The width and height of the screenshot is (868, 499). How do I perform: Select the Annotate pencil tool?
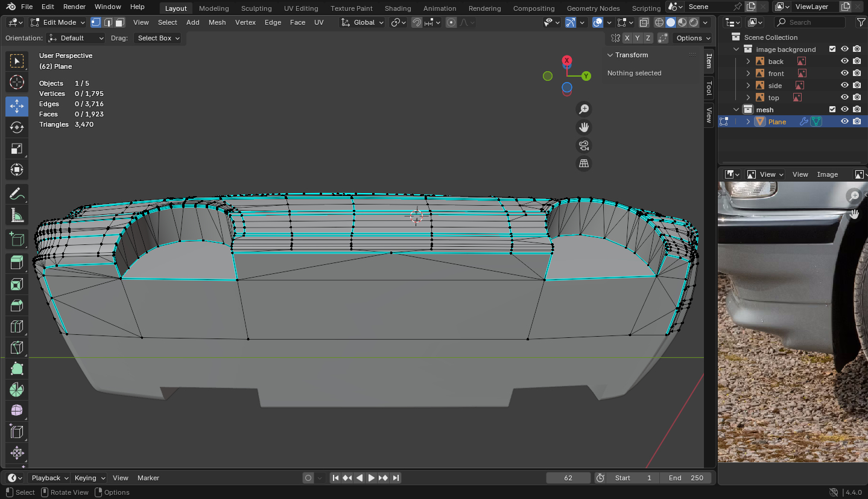pos(17,194)
